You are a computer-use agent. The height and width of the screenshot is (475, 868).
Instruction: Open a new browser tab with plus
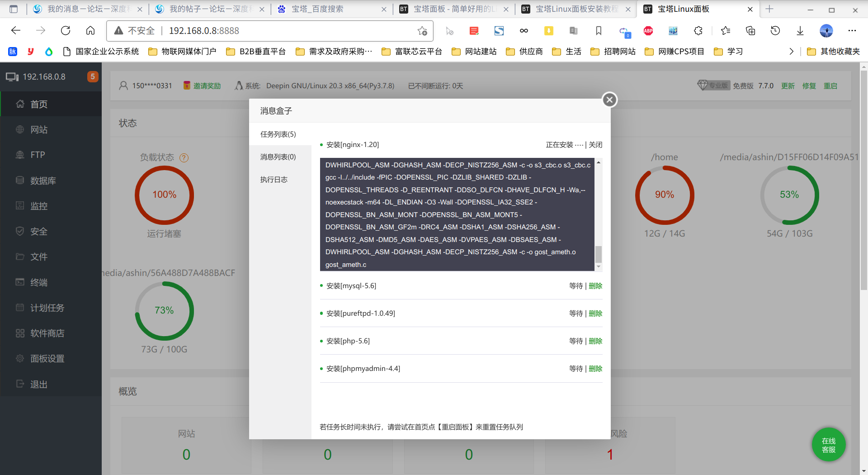[x=769, y=9]
